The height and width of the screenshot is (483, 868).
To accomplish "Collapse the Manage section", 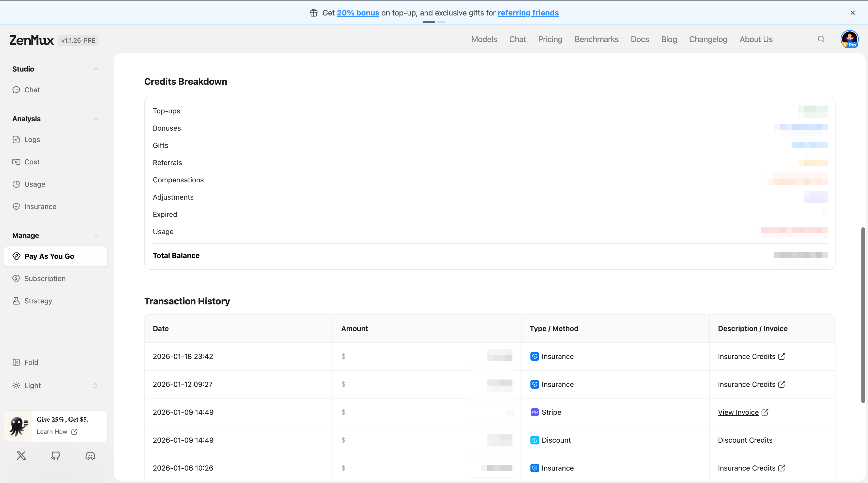I will coord(96,235).
